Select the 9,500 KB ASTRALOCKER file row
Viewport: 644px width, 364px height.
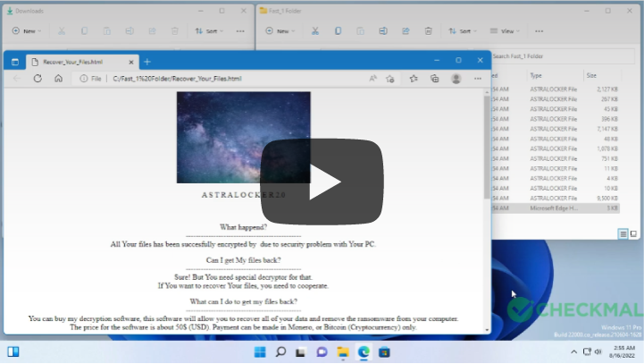tap(556, 199)
